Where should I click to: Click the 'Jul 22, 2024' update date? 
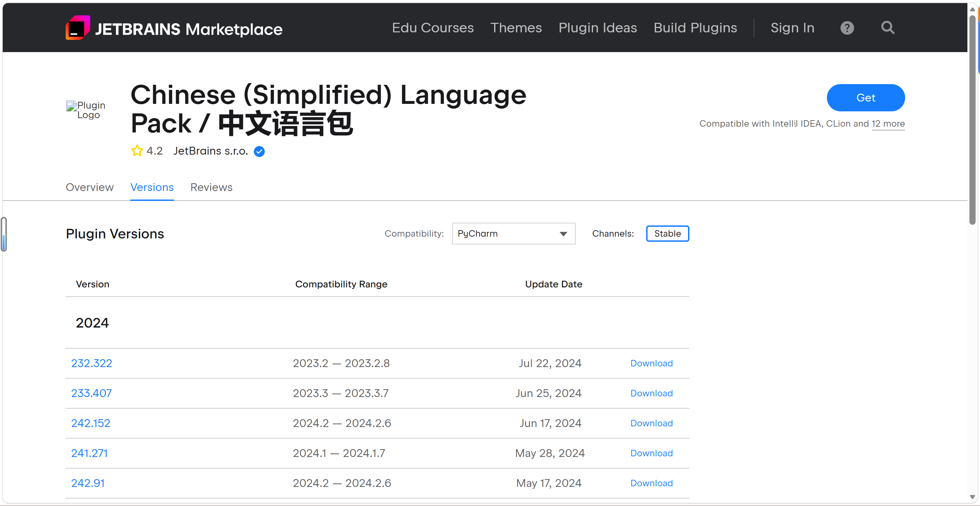point(550,364)
